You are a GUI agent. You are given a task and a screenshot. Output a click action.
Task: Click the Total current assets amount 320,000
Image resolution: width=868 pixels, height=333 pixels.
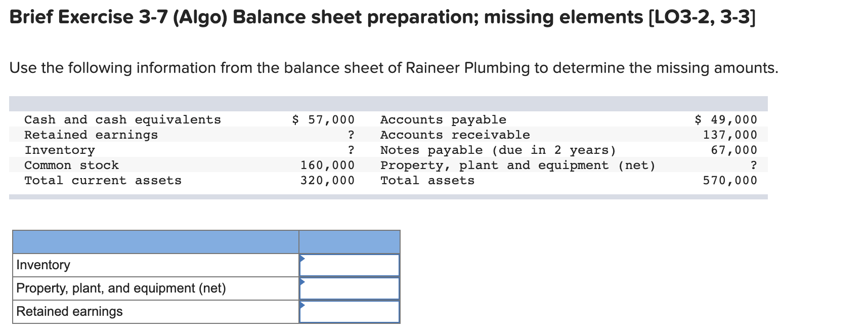[327, 180]
